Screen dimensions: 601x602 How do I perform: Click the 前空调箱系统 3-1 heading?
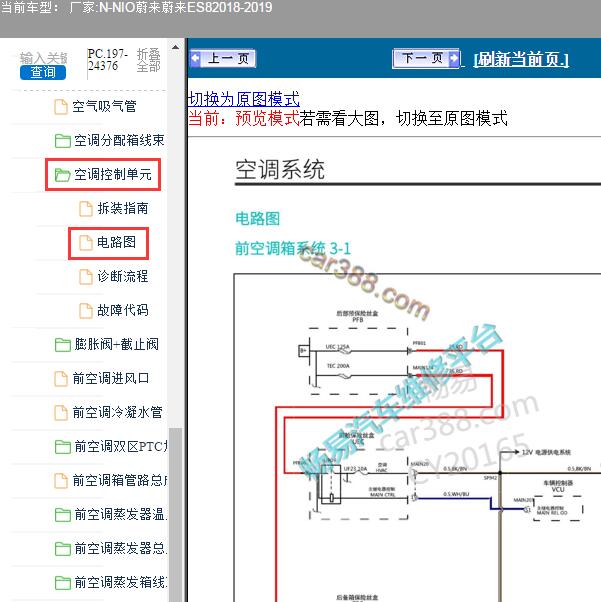pos(293,248)
